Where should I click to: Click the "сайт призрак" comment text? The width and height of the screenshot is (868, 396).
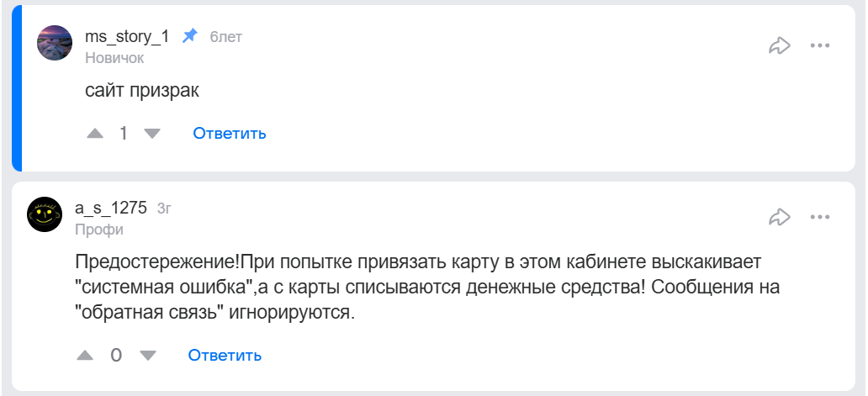coord(142,90)
